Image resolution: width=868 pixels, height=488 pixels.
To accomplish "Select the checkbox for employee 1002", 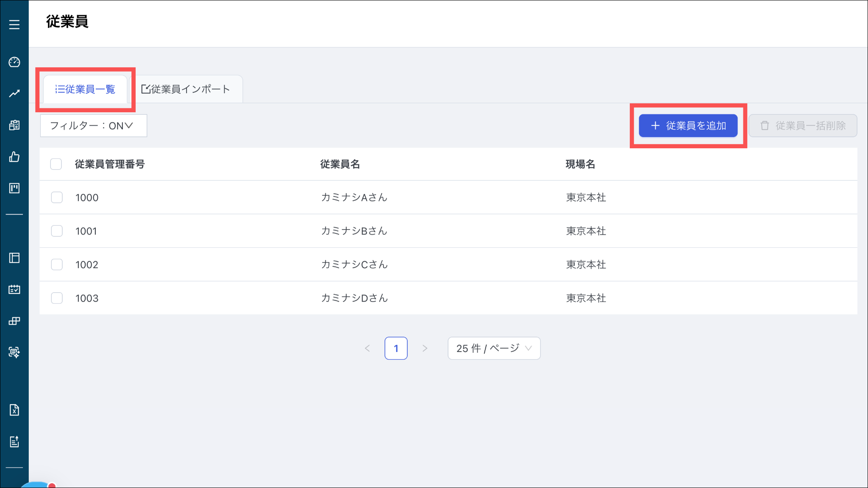I will (x=57, y=264).
